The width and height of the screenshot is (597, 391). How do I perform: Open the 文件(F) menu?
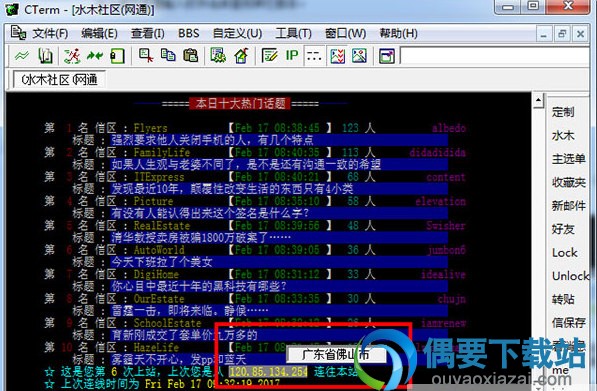pos(50,34)
